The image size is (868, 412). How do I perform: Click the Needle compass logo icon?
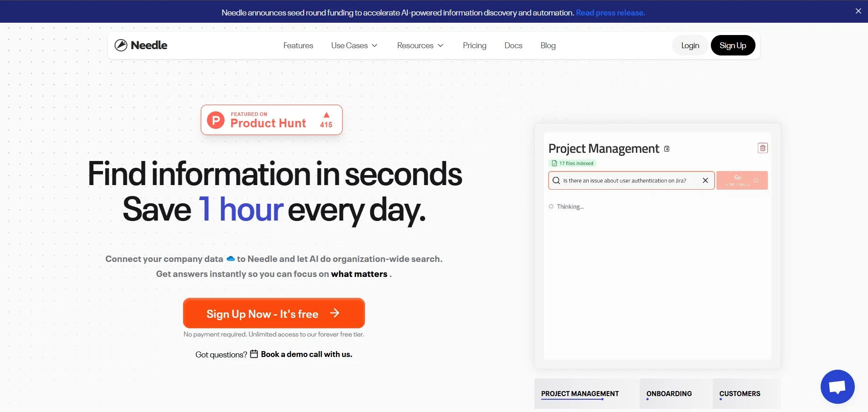pyautogui.click(x=121, y=45)
